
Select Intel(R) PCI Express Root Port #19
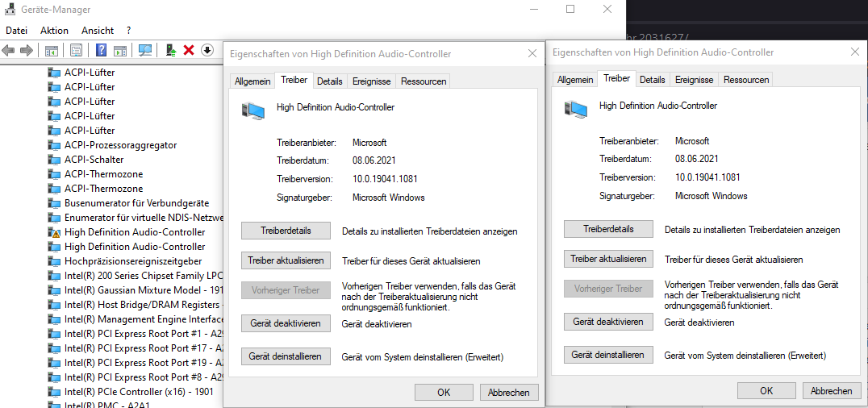pyautogui.click(x=143, y=362)
